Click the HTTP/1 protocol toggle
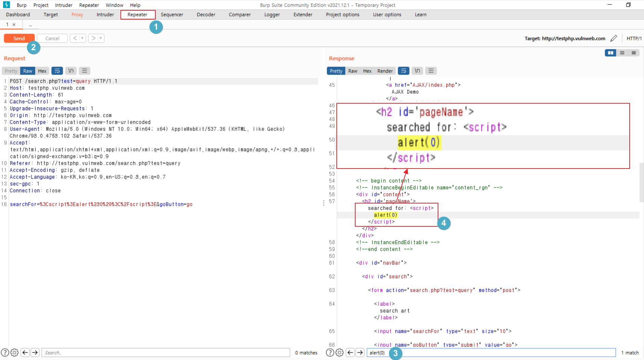 [x=634, y=38]
